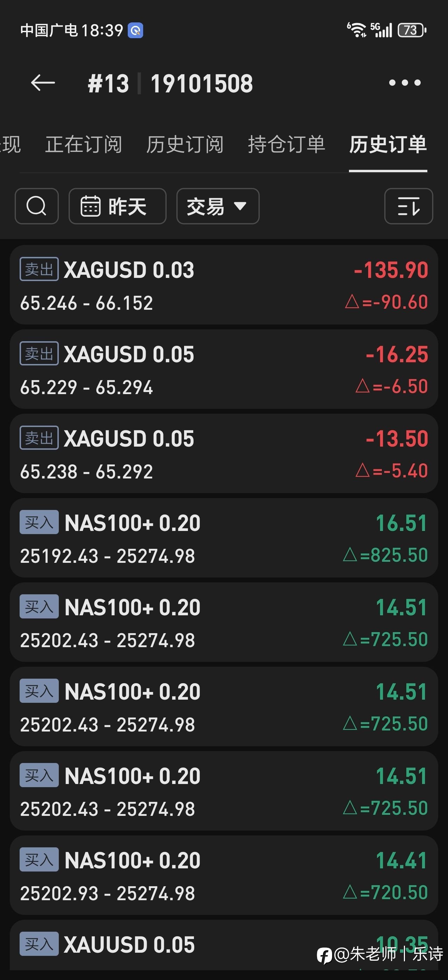Switch to the 历史订阅 tab
Viewport: 448px width, 980px height.
[x=185, y=145]
